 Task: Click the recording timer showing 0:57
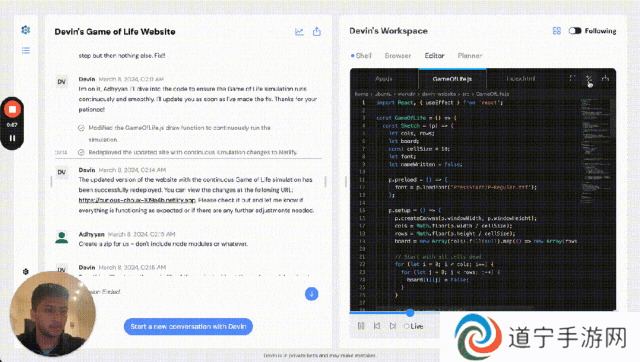[x=12, y=125]
